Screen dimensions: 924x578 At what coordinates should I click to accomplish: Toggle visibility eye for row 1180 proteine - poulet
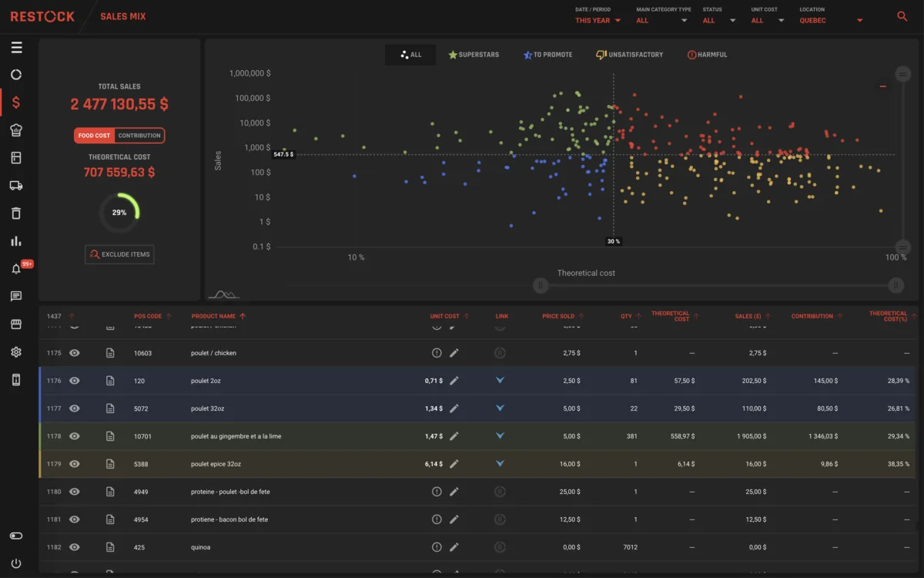[x=75, y=492]
